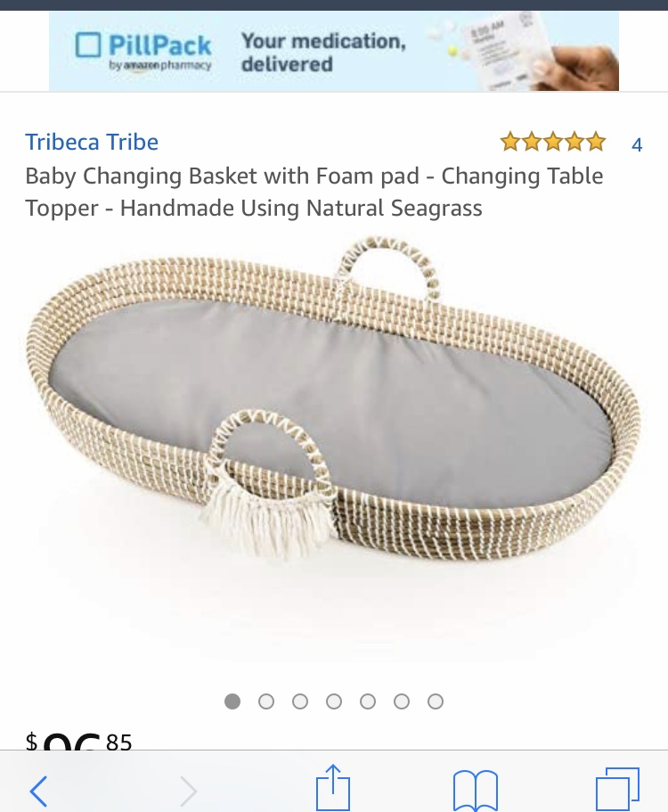Screen dimensions: 668x812
Task: Click the PillPack logo in banner
Action: pos(143,51)
